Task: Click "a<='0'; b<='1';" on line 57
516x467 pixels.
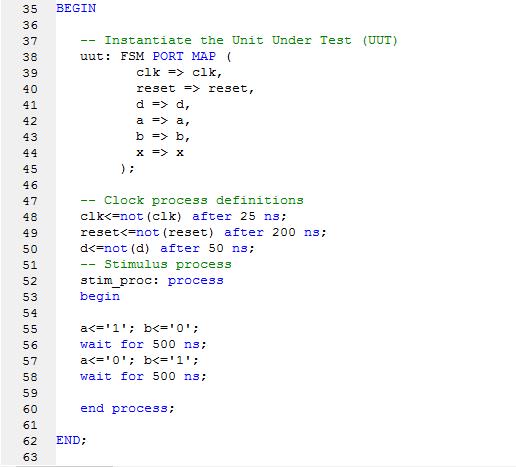Action: point(140,360)
